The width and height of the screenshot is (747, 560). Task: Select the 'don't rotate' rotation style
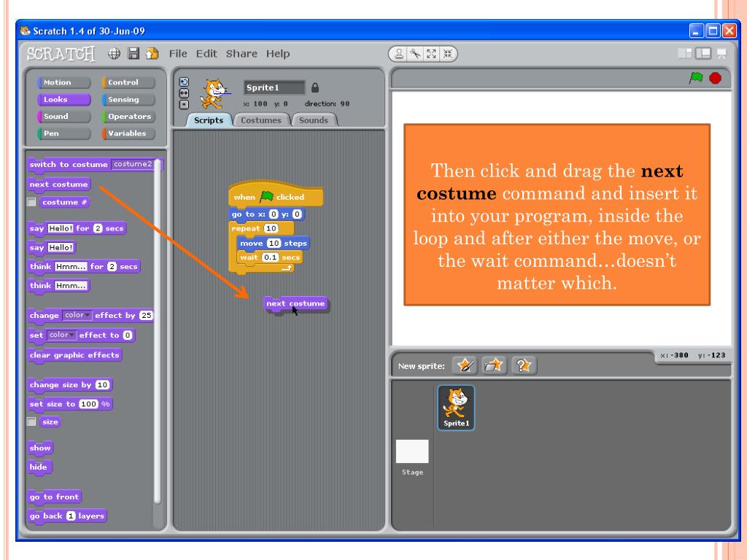point(184,105)
